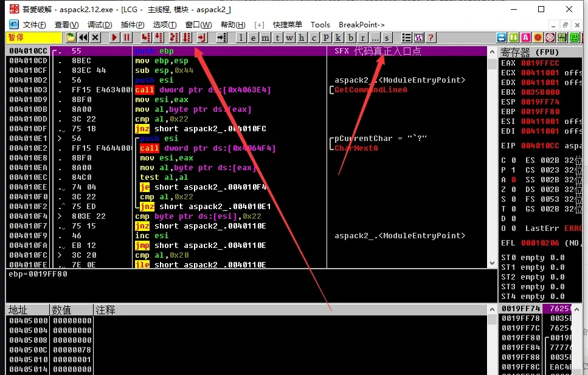Click the pink letter A plugin icon
588x375 pixels.
(526, 38)
